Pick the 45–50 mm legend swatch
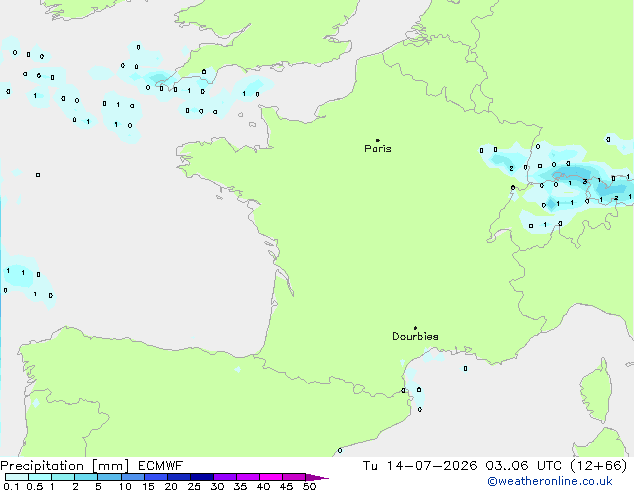 [x=294, y=477]
